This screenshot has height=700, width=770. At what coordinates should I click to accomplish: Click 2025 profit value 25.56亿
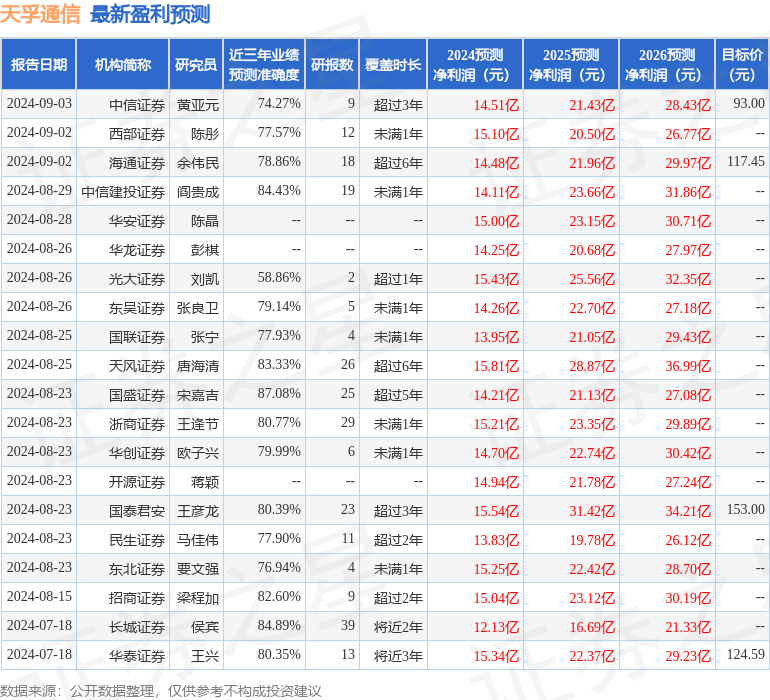click(x=592, y=279)
